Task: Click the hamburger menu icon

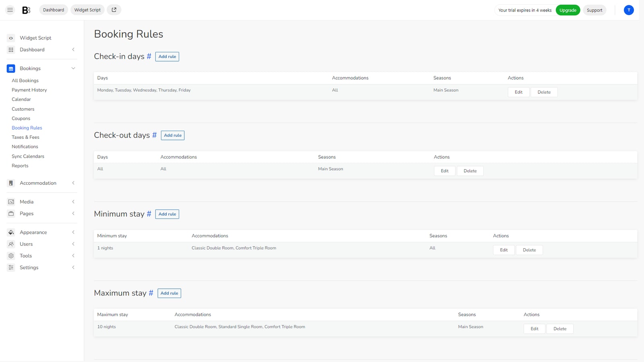Action: (x=10, y=10)
